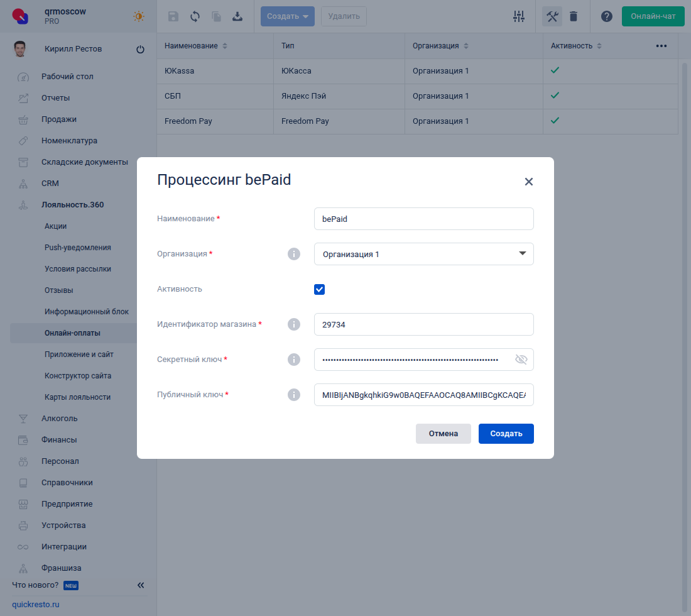Select Онлайн-оплаты submenu item
Image resolution: width=691 pixels, height=616 pixels.
(x=72, y=333)
